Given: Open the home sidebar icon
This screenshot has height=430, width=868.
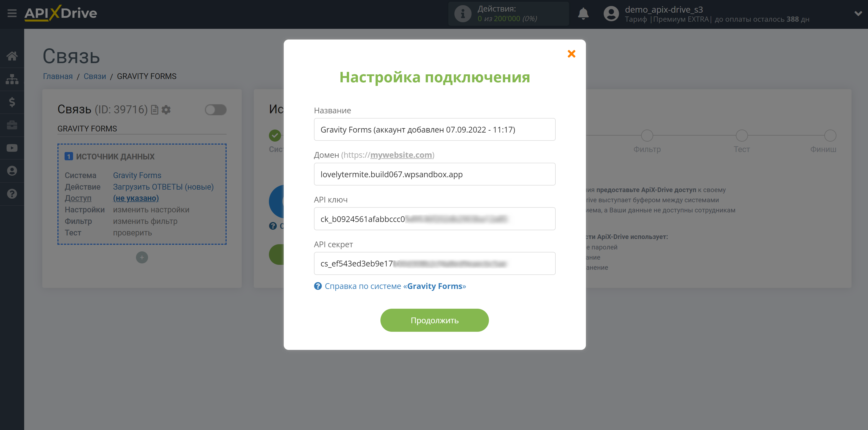Looking at the screenshot, I should 12,56.
